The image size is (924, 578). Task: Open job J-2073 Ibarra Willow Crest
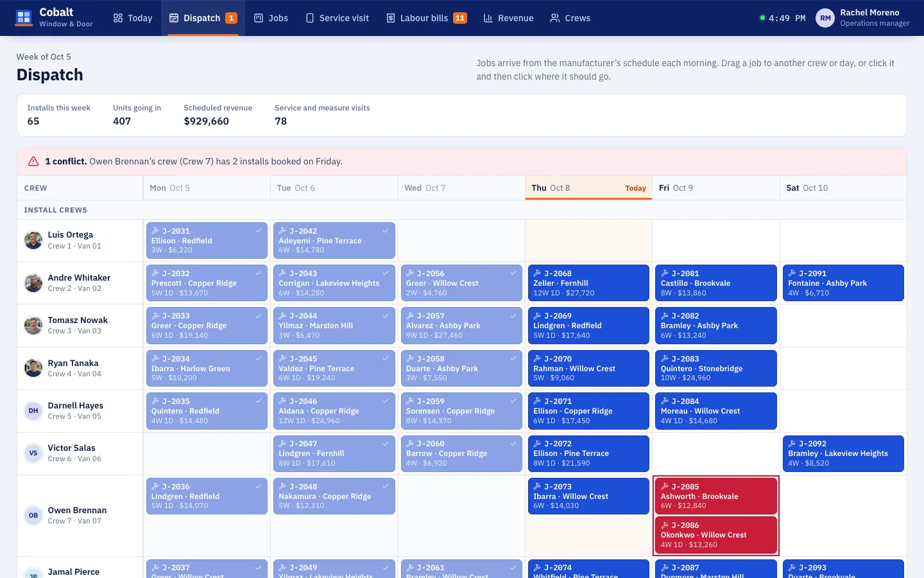[x=588, y=496]
